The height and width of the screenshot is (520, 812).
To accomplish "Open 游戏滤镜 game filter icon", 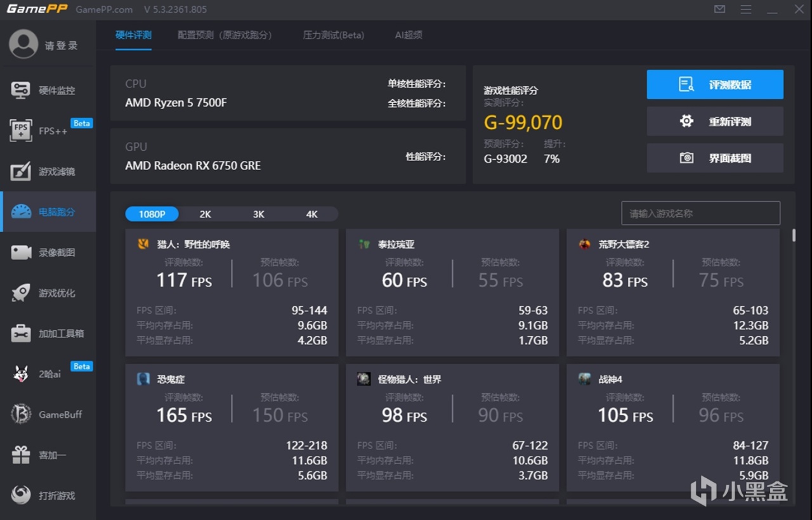I will pyautogui.click(x=21, y=171).
